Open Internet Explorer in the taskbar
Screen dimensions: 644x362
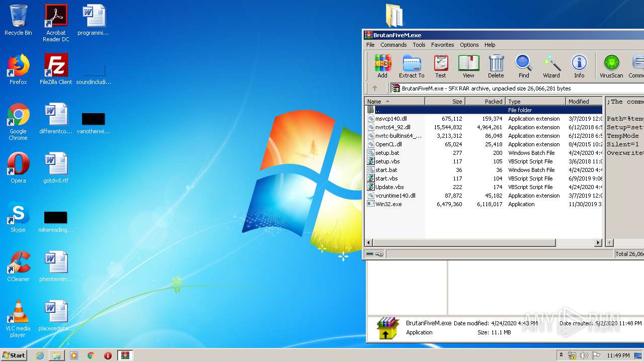tap(40, 355)
